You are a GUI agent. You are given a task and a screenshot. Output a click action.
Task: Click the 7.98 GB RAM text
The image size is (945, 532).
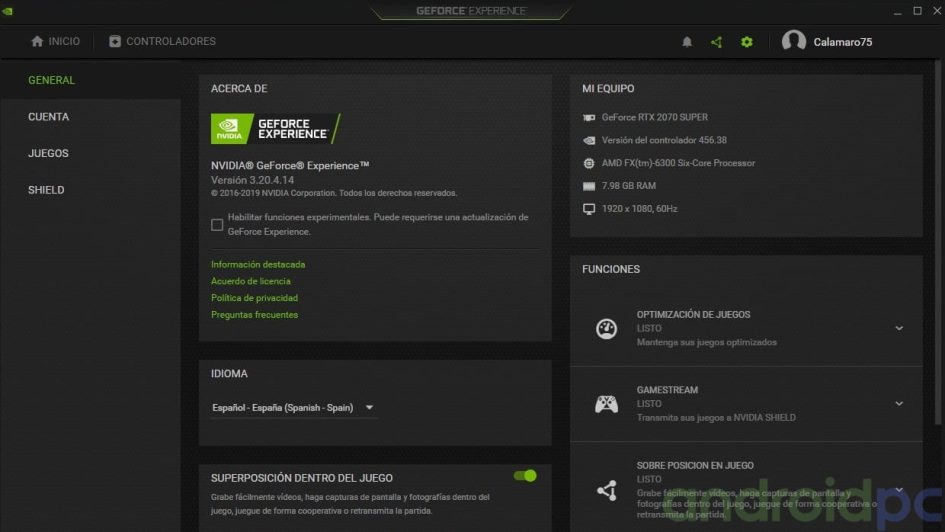click(x=629, y=186)
